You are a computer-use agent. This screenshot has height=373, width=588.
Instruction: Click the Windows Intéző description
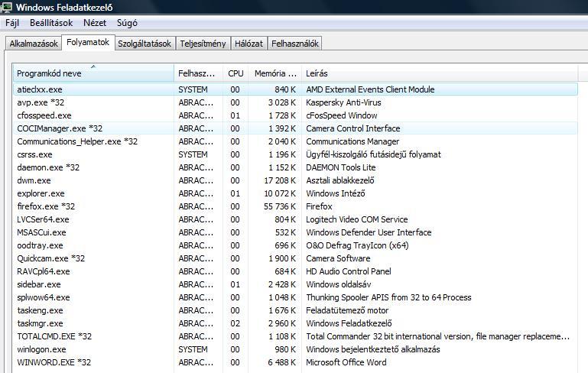tap(336, 193)
